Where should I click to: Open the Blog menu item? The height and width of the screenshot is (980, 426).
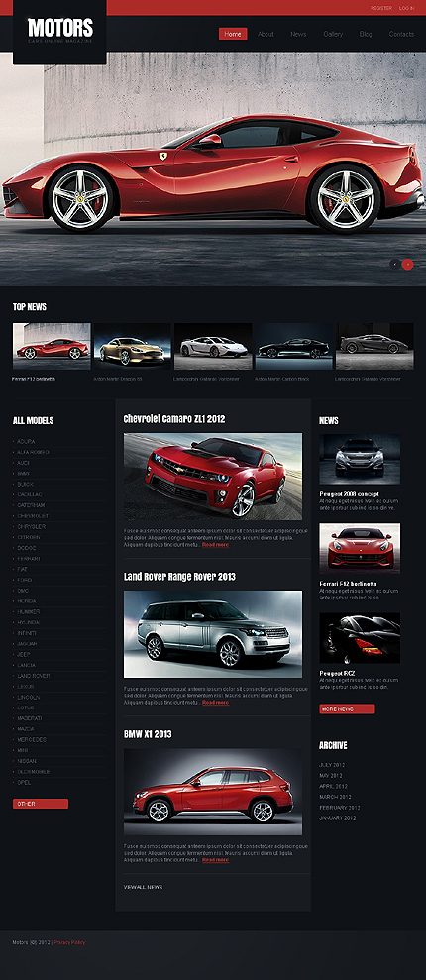click(366, 34)
